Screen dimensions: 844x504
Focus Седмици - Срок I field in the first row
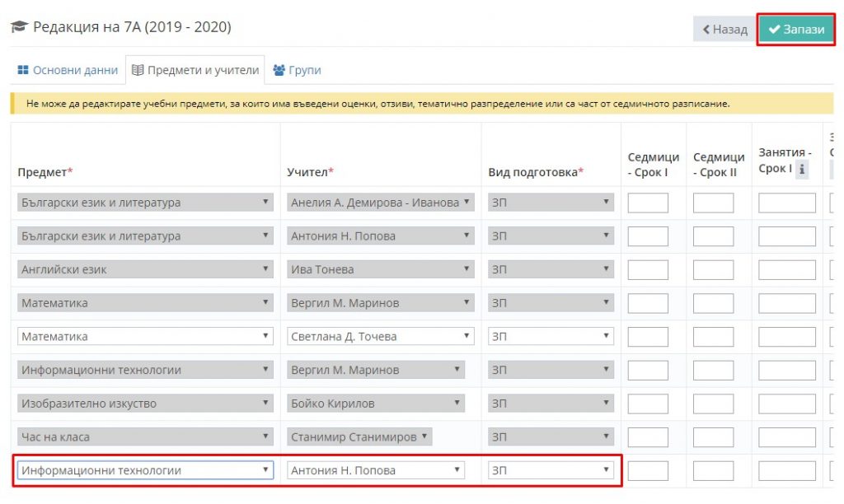pyautogui.click(x=648, y=203)
